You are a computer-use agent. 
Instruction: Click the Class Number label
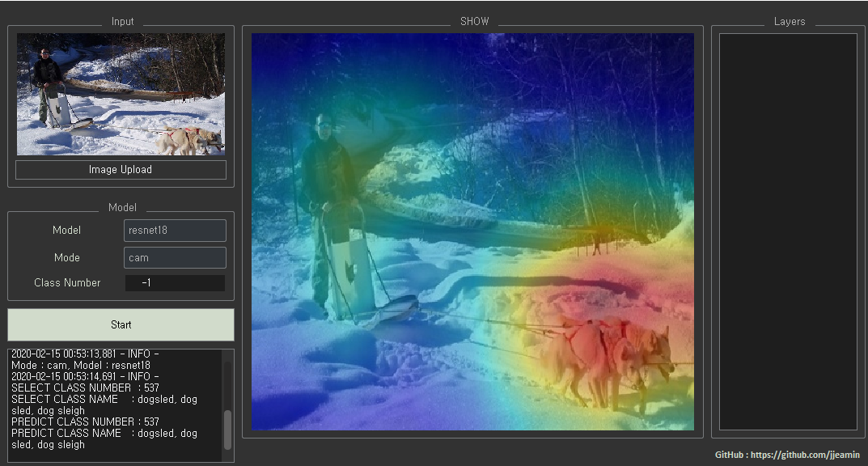(67, 283)
